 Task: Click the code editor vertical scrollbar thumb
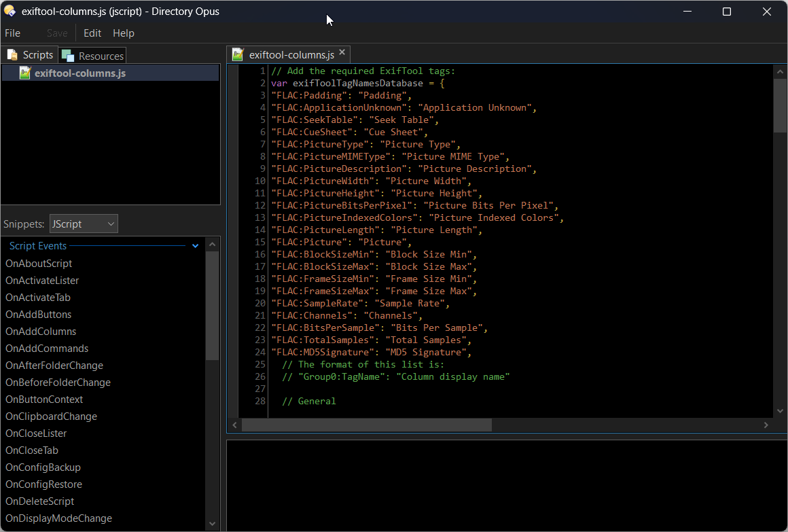780,105
